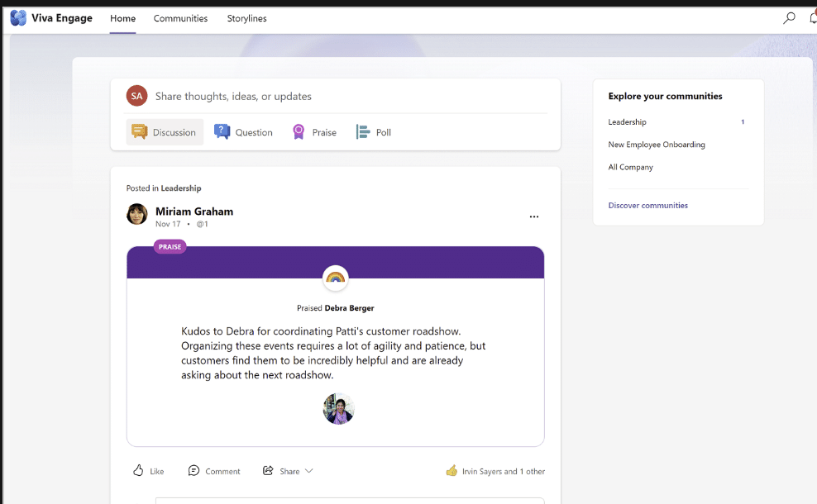
Task: Click Discover communities link
Action: (x=647, y=205)
